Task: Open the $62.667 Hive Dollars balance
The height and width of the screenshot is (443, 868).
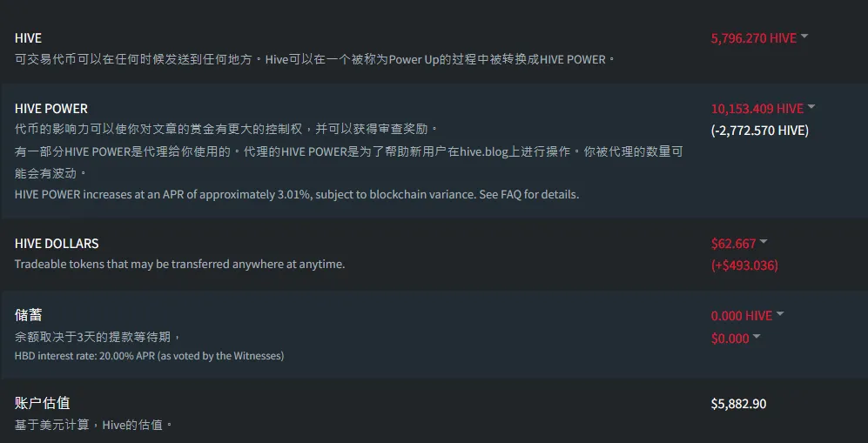Action: [x=734, y=244]
